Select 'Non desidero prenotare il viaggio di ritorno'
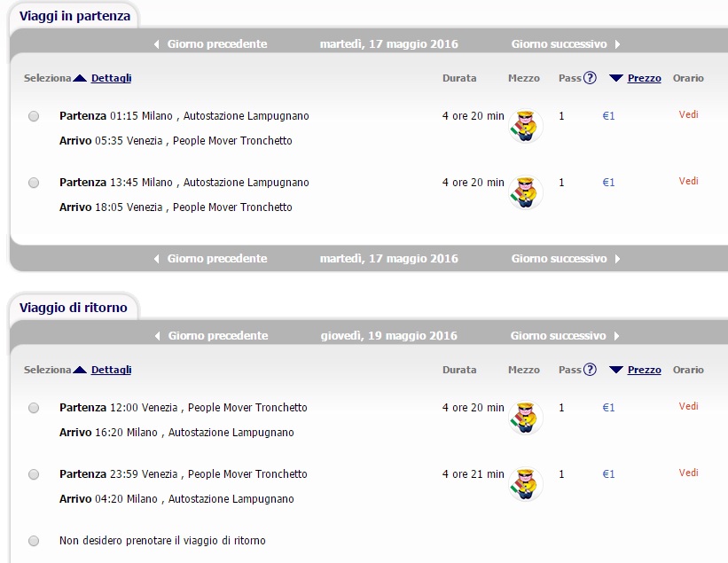This screenshot has height=563, width=728. tap(34, 541)
